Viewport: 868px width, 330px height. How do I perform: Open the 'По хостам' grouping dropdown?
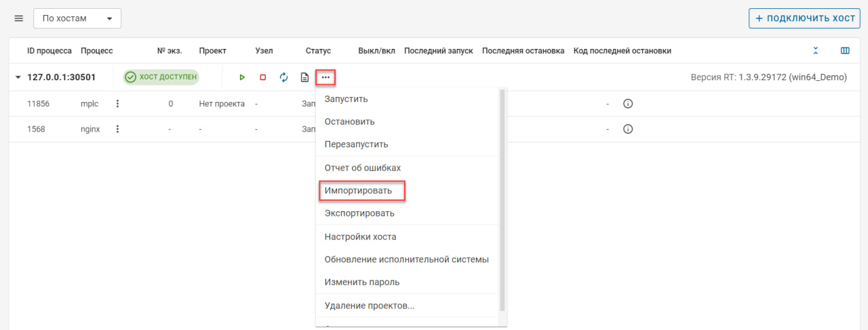click(x=77, y=18)
